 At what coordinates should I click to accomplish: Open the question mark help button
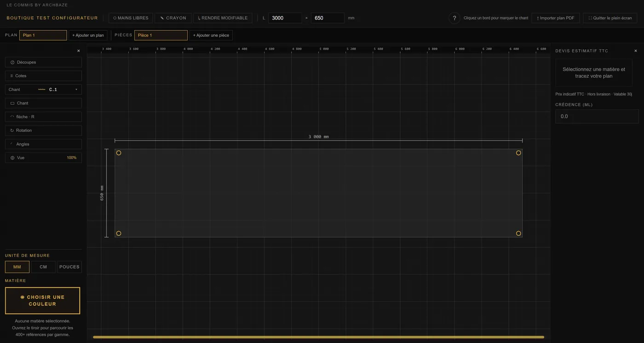click(454, 18)
